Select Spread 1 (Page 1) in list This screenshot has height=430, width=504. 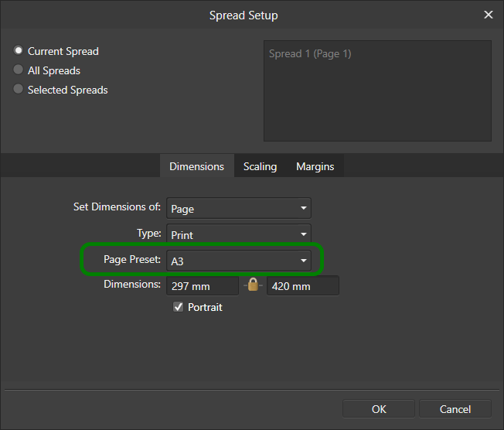coord(310,53)
